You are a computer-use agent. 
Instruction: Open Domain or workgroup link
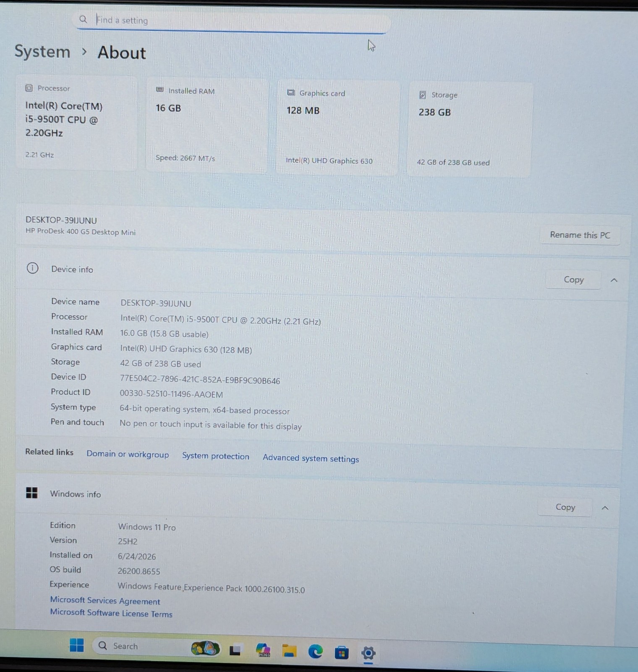(x=128, y=454)
